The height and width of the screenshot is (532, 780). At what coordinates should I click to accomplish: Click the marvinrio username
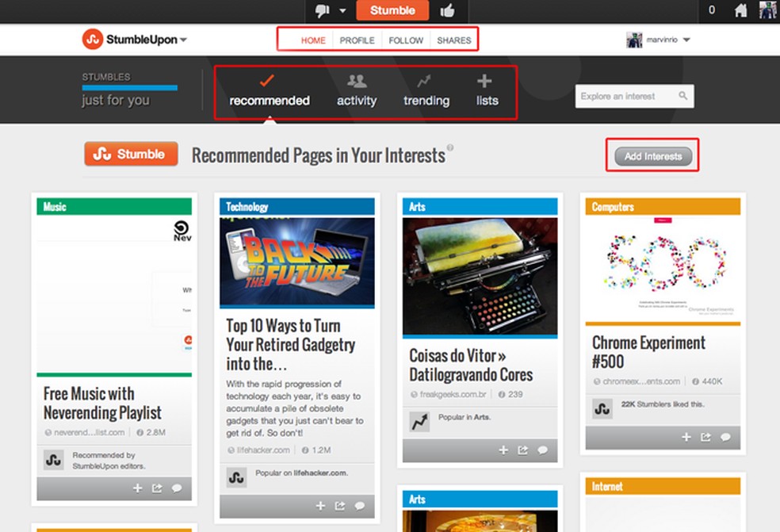tap(662, 40)
